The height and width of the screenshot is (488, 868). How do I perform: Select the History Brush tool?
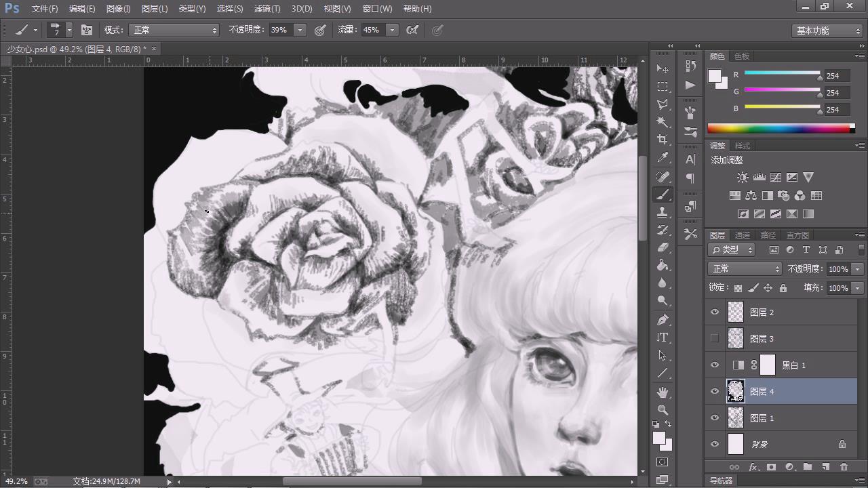(663, 230)
